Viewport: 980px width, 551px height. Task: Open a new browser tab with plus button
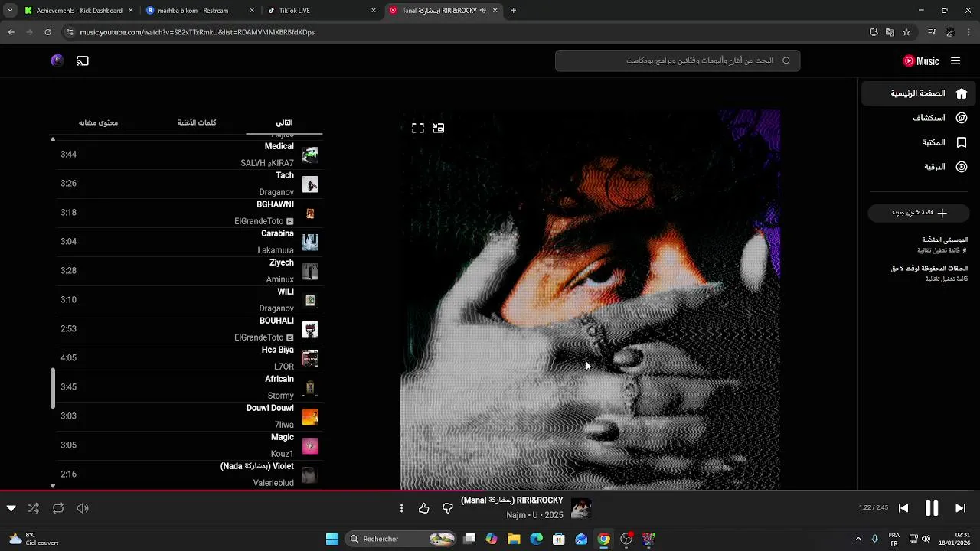[x=513, y=11]
